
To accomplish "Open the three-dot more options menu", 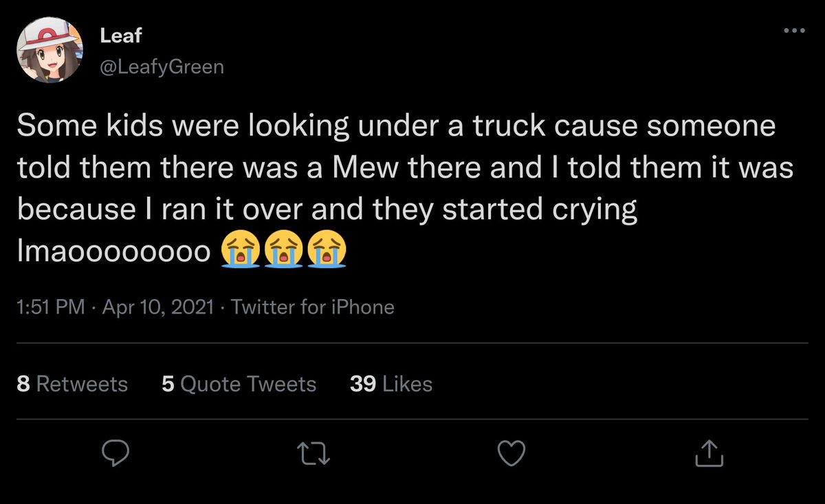I will click(794, 31).
